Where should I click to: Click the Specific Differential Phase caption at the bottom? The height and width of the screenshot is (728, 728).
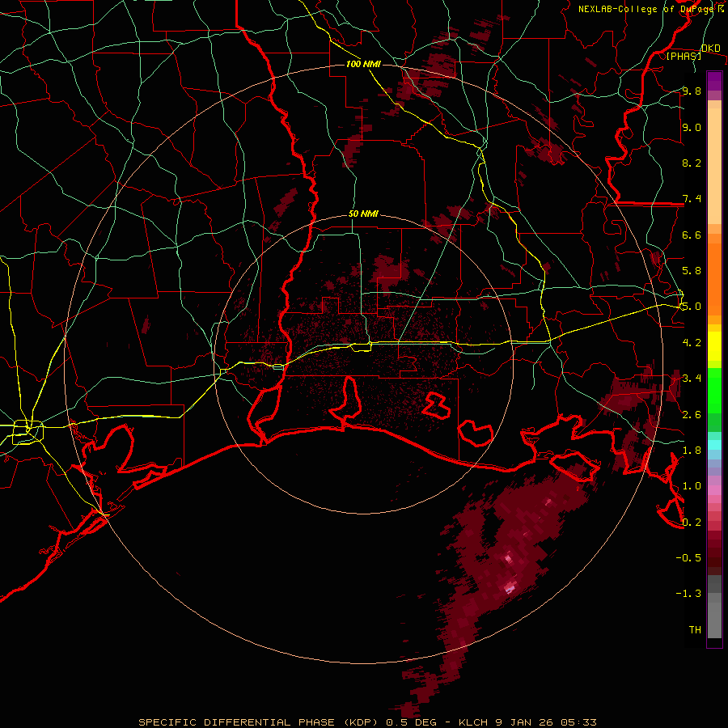(x=367, y=722)
